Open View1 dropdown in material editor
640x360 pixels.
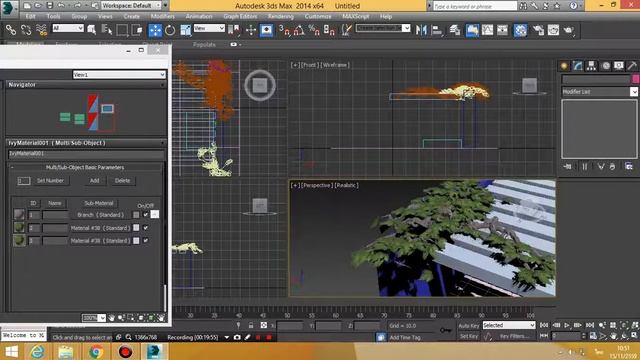[119, 75]
